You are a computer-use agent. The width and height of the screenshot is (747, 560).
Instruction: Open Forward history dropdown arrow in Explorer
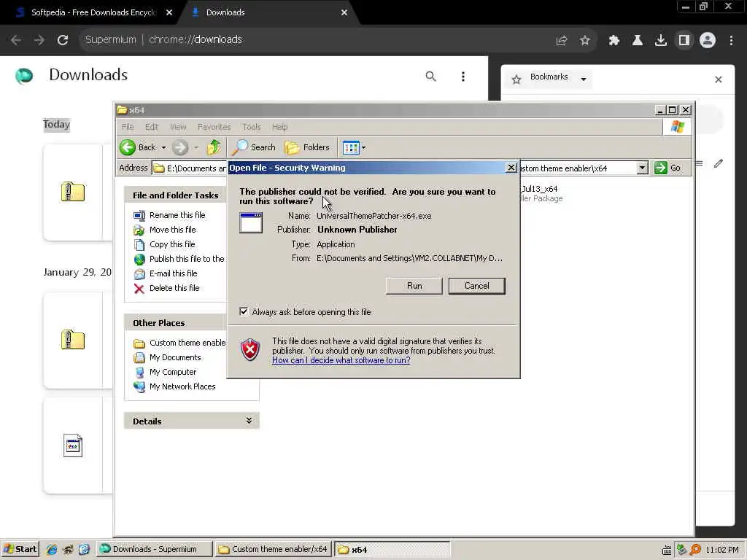tap(196, 147)
